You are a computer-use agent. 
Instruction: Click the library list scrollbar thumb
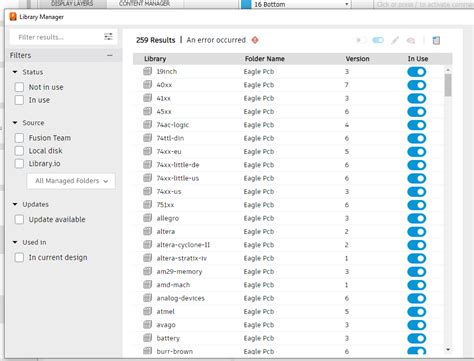[448, 85]
